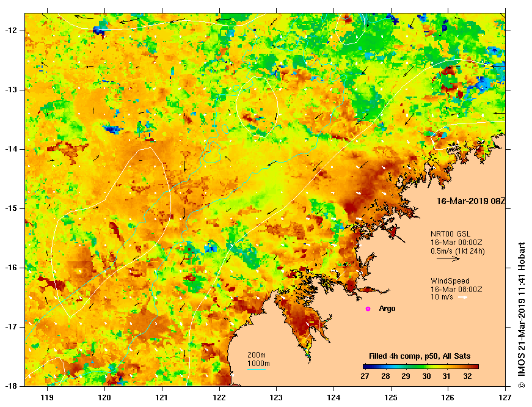Click the '122' longitude axis label
532x407 pixels.
tap(219, 398)
